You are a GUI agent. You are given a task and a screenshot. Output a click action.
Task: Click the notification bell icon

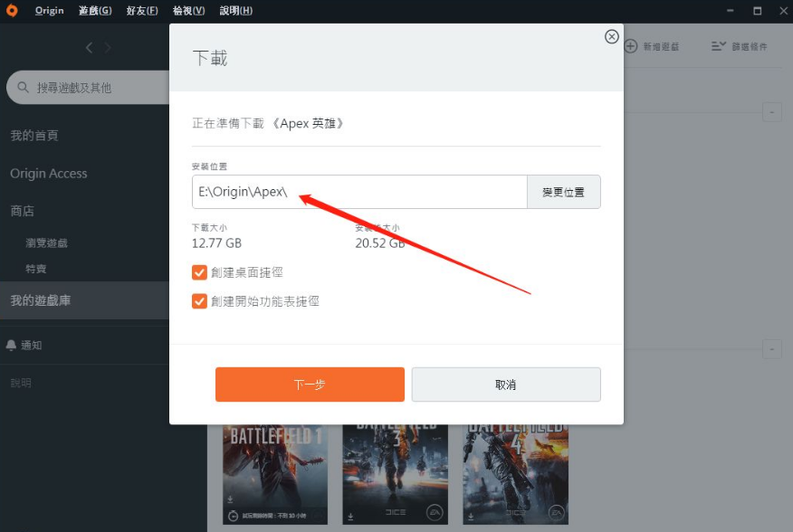(11, 345)
